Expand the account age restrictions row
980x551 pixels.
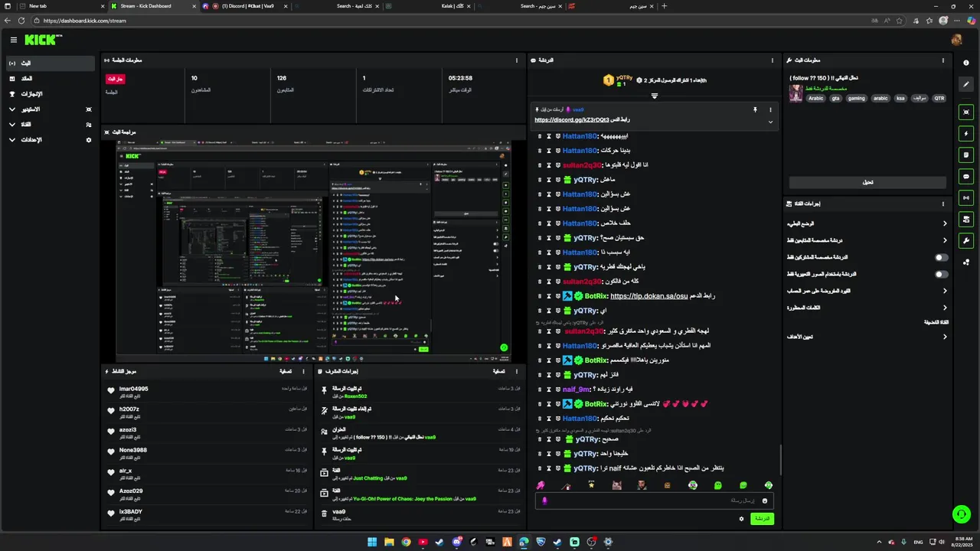pyautogui.click(x=867, y=291)
